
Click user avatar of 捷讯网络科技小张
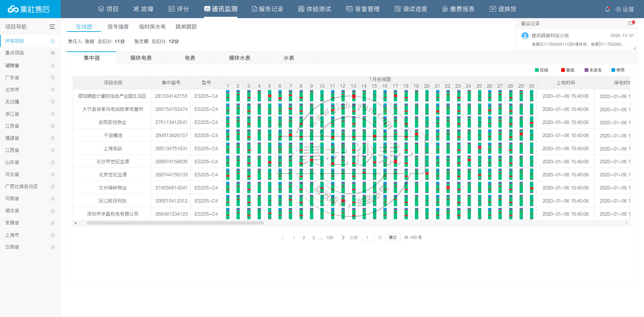click(525, 36)
